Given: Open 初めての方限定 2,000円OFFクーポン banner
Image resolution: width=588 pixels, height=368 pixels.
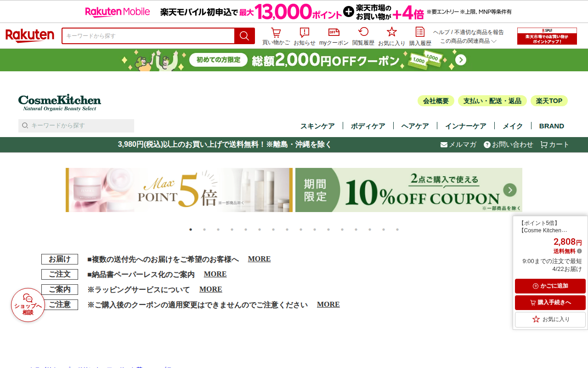Looking at the screenshot, I should coord(294,60).
